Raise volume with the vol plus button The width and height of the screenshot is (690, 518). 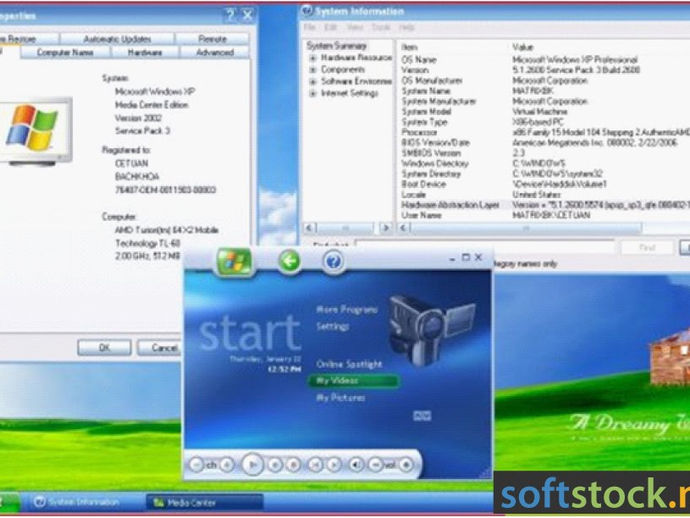pos(406,465)
